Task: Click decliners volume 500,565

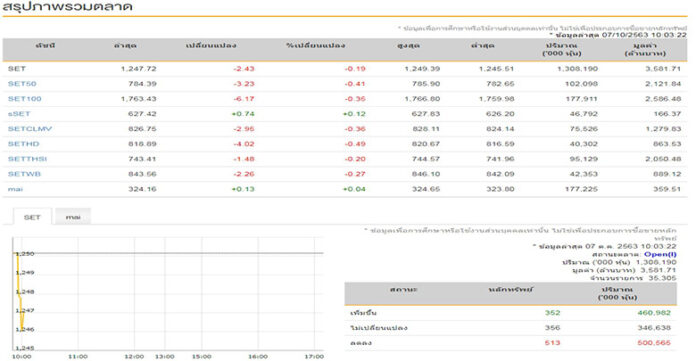Action: click(x=654, y=343)
